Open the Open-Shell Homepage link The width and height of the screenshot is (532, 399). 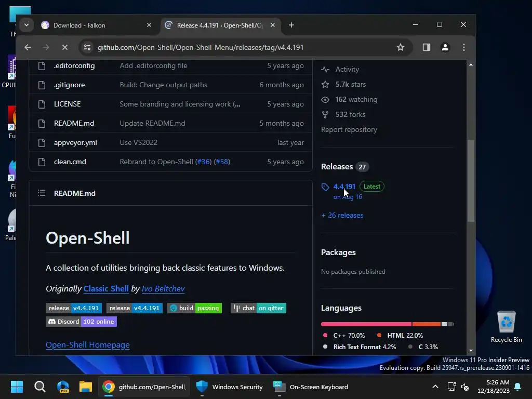[x=87, y=345]
